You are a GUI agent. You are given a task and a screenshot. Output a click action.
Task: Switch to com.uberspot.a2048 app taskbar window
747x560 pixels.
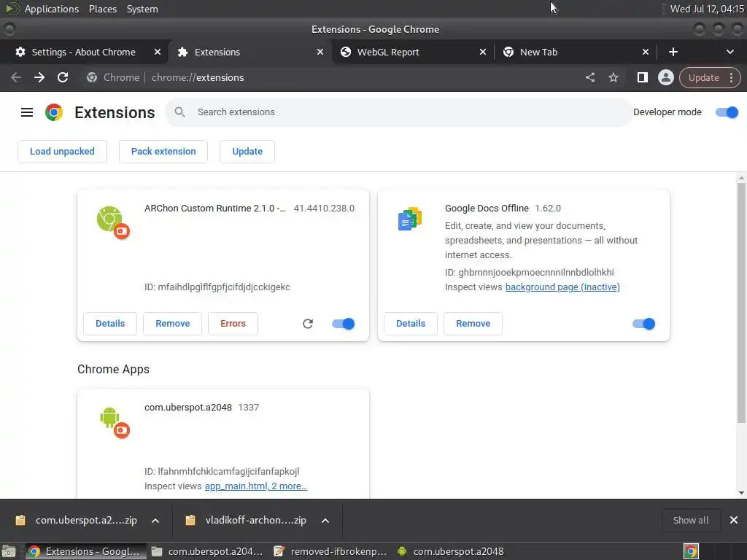451,551
